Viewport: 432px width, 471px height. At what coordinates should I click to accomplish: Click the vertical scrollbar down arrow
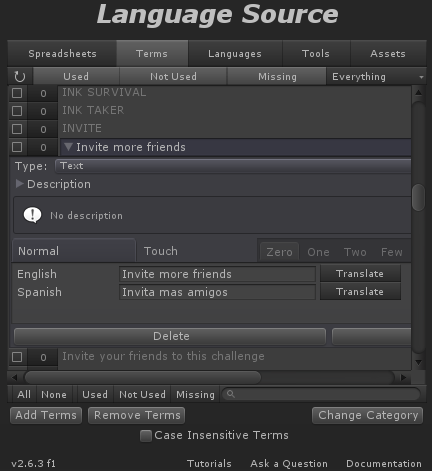pos(418,362)
